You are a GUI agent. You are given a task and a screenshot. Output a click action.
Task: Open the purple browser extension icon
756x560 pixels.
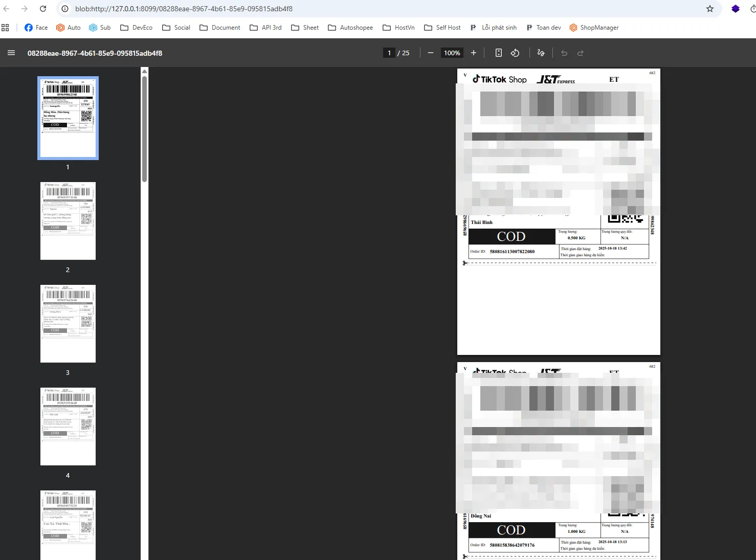click(736, 9)
